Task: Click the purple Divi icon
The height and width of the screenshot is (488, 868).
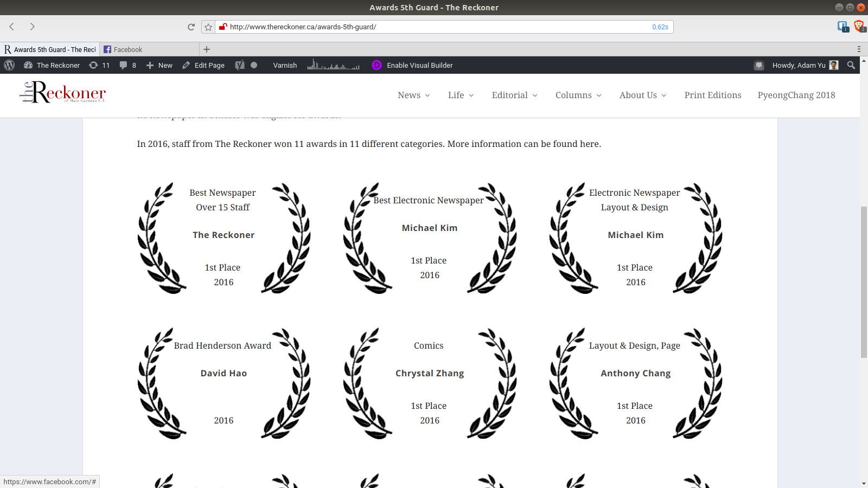Action: (x=376, y=65)
